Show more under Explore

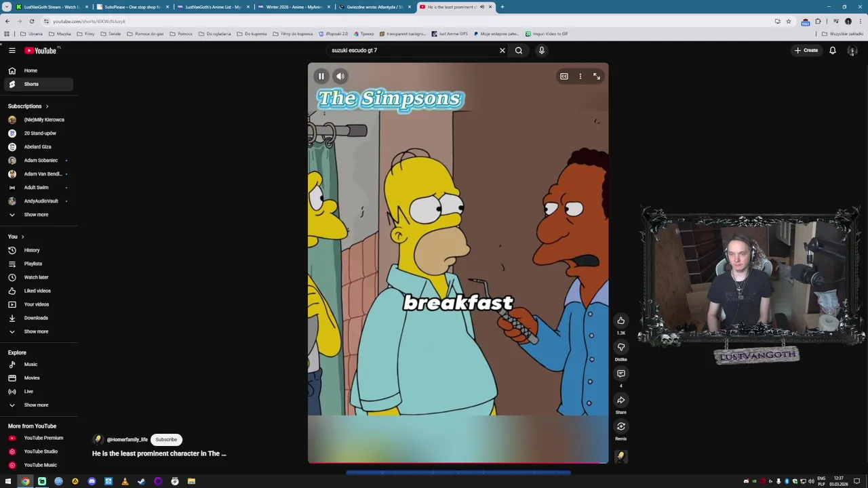[x=38, y=405]
